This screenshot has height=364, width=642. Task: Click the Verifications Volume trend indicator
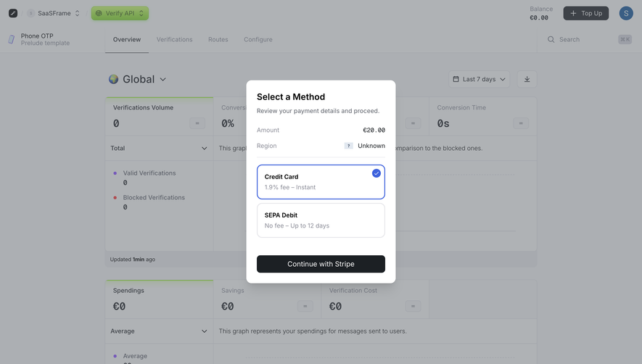pos(197,123)
